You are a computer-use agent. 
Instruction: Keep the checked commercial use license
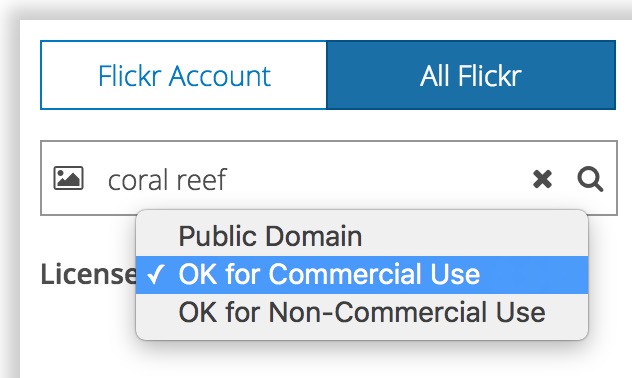[362, 275]
